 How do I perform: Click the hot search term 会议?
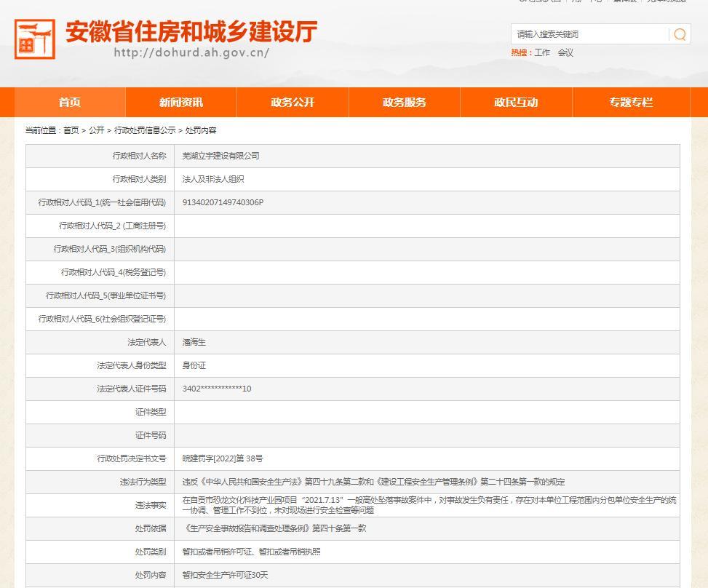pos(565,53)
